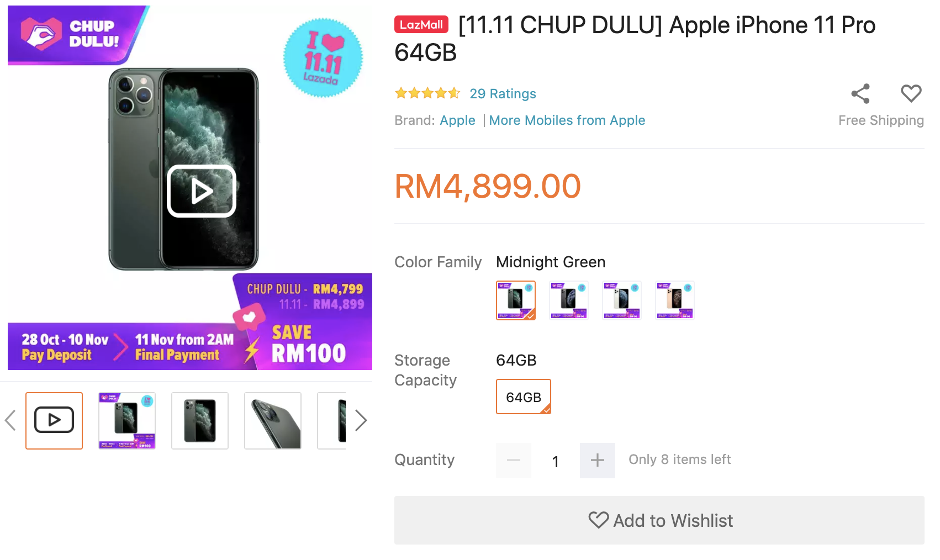
Task: Select Midnight Green color option
Action: coord(516,300)
